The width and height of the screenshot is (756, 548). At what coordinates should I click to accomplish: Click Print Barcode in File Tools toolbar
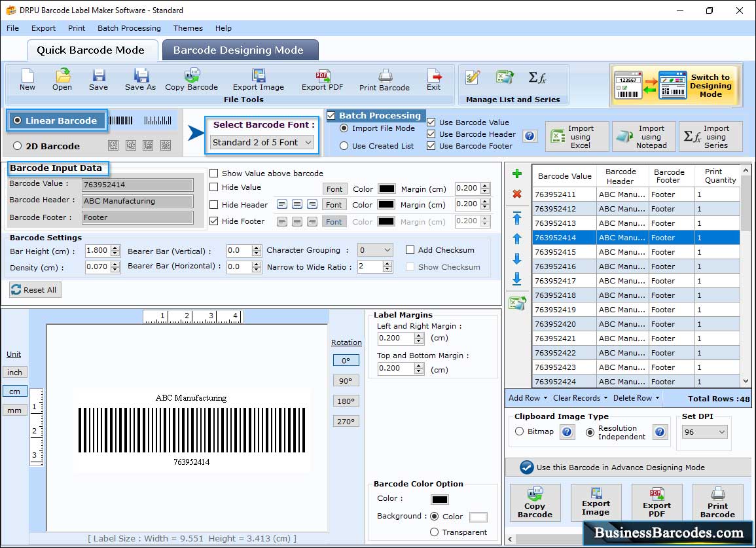384,79
